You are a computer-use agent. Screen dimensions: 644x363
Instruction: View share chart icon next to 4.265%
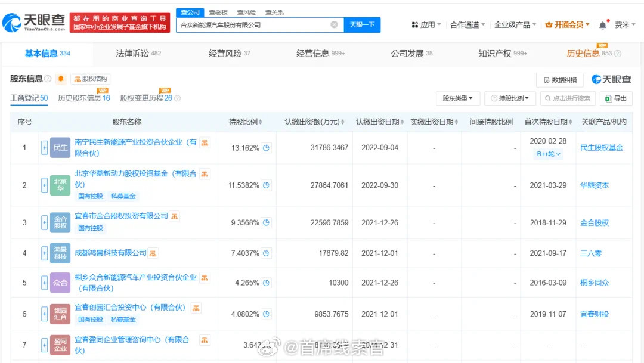(266, 283)
